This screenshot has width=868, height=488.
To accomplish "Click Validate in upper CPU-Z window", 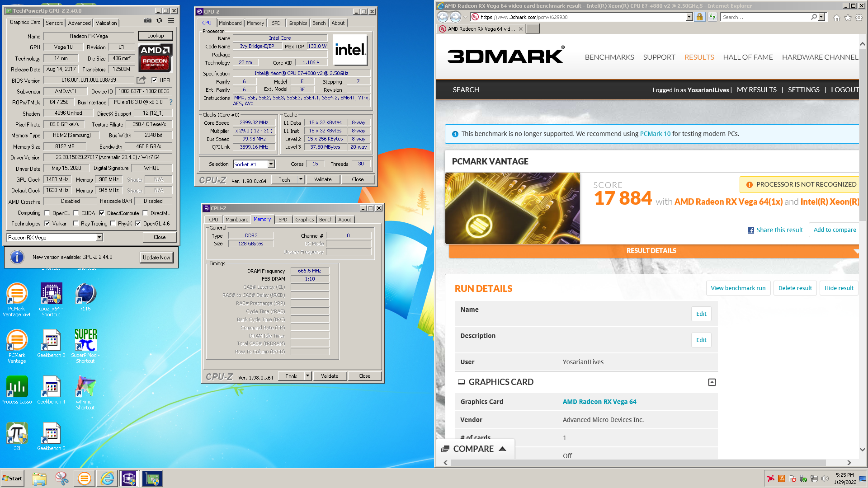I will point(323,179).
